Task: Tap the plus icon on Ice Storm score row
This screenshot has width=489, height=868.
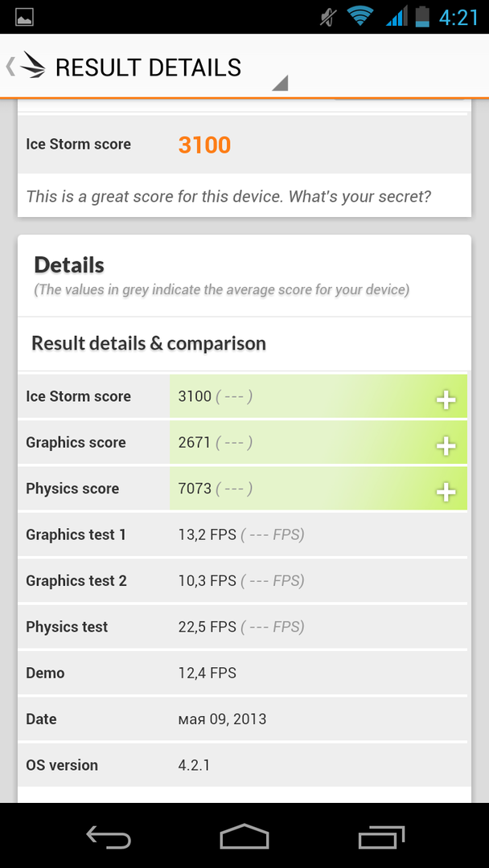Action: pos(446,396)
